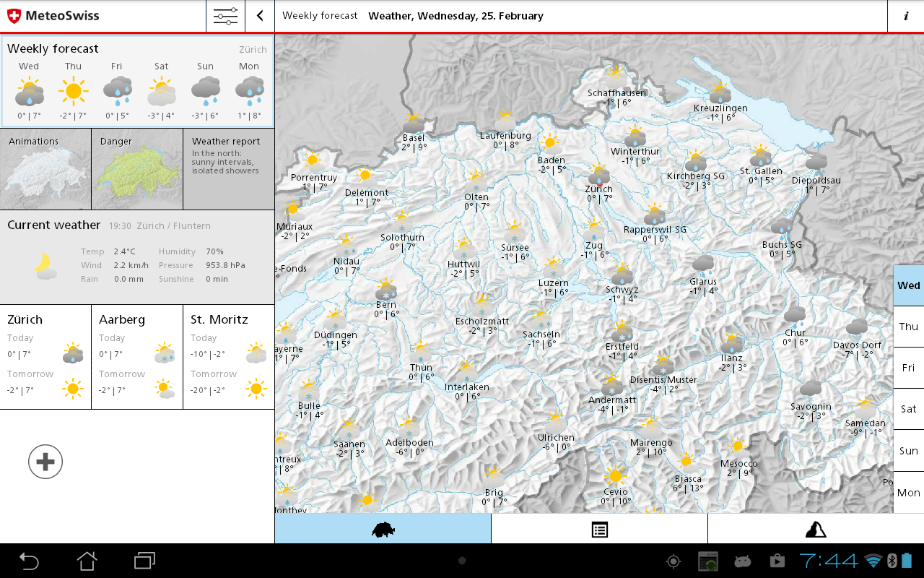Open the St. Moritz favourite location card
This screenshot has width=924, height=578.
229,357
